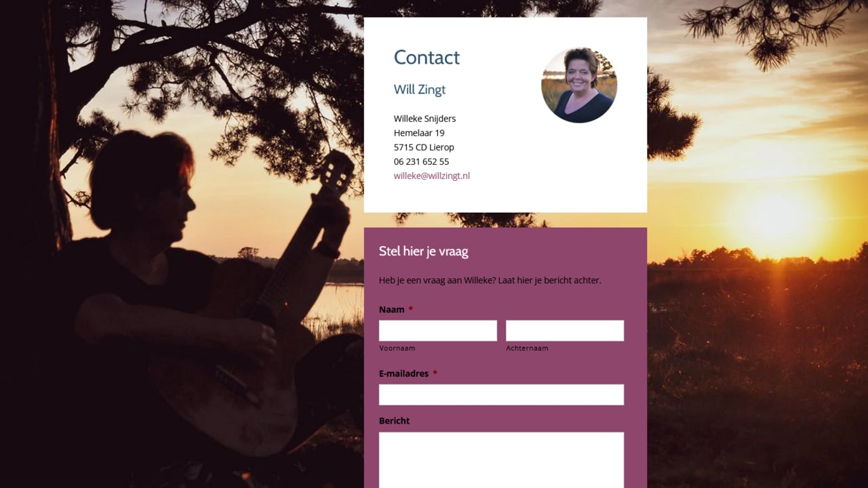Click the Contact heading
Viewport: 868px width, 488px height.
tap(427, 58)
